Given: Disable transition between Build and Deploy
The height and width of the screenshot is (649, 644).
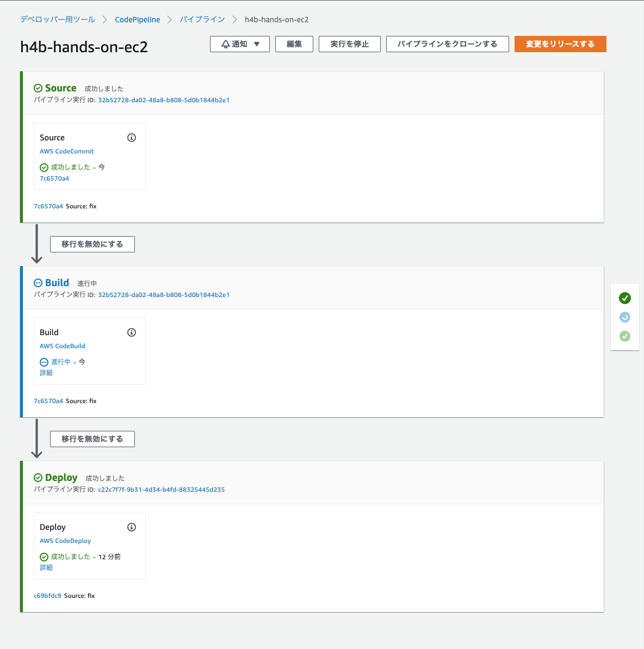Looking at the screenshot, I should pos(92,438).
